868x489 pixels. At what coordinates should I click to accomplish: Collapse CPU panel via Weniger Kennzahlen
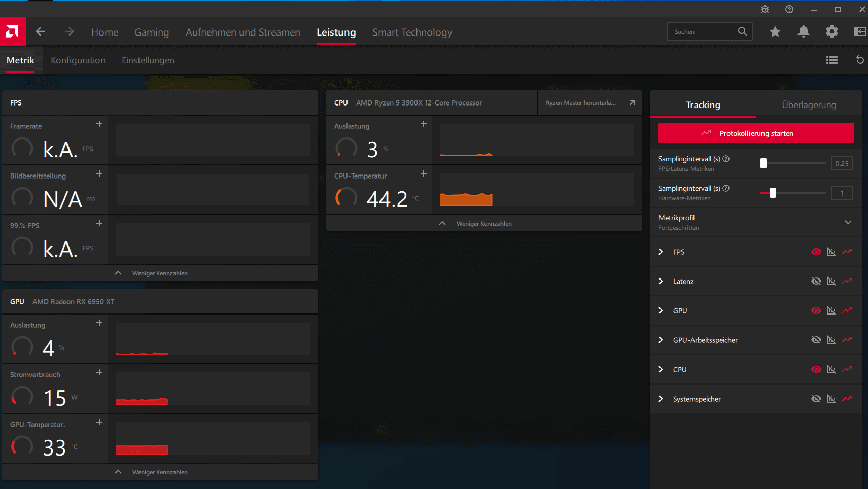click(x=484, y=223)
